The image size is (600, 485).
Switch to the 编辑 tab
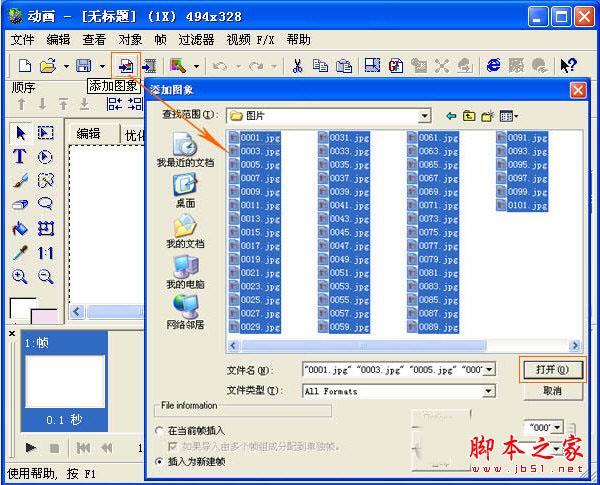coord(88,134)
